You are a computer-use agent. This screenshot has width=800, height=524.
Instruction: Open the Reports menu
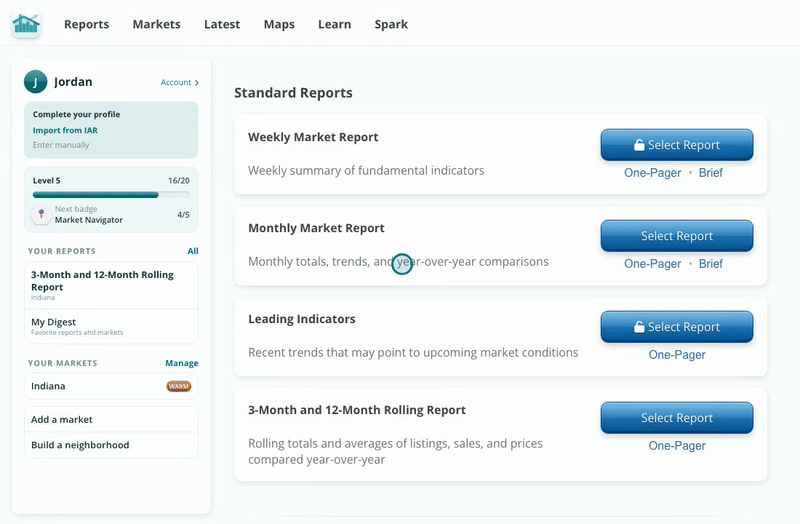coord(87,24)
